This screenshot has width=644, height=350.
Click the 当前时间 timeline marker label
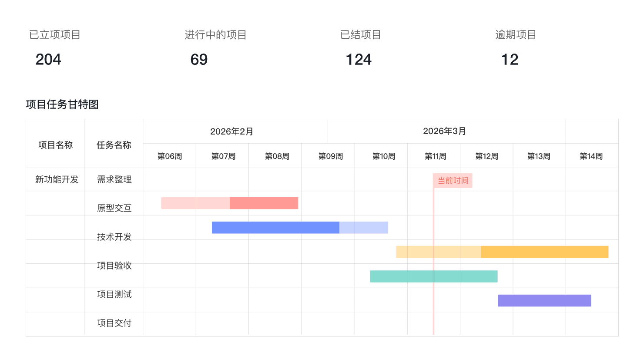pos(453,181)
